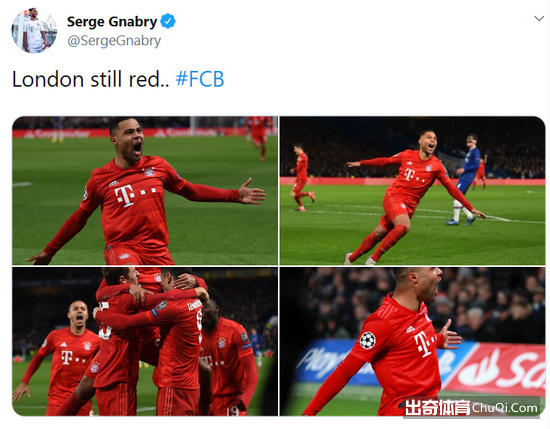
Task: Open bottom-right side-profile shouting photo
Action: click(412, 341)
